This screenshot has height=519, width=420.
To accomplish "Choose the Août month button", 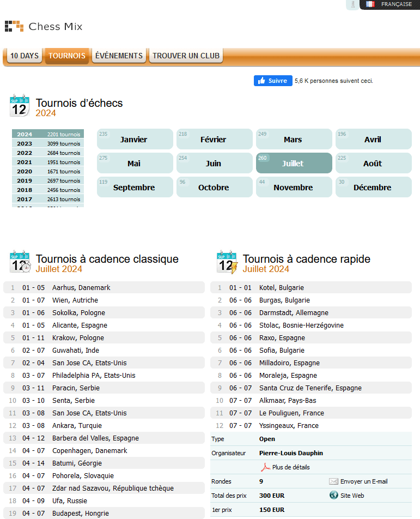I will (374, 163).
